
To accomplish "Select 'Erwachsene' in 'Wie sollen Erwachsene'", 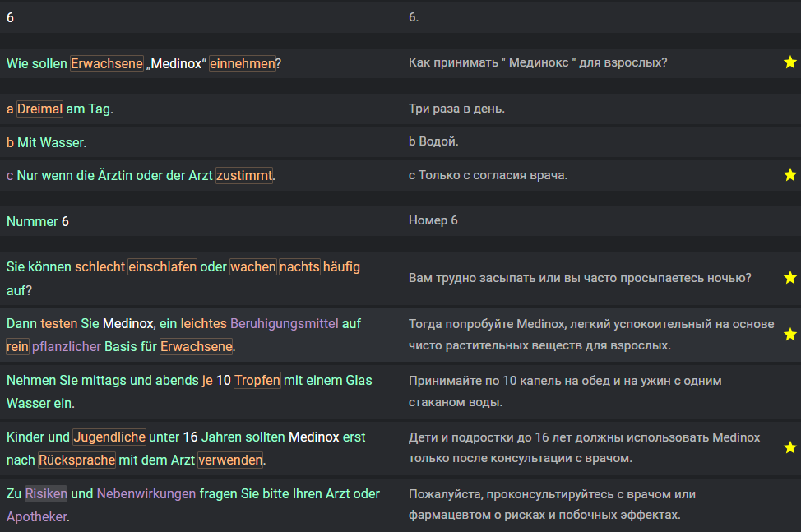I will tap(107, 63).
